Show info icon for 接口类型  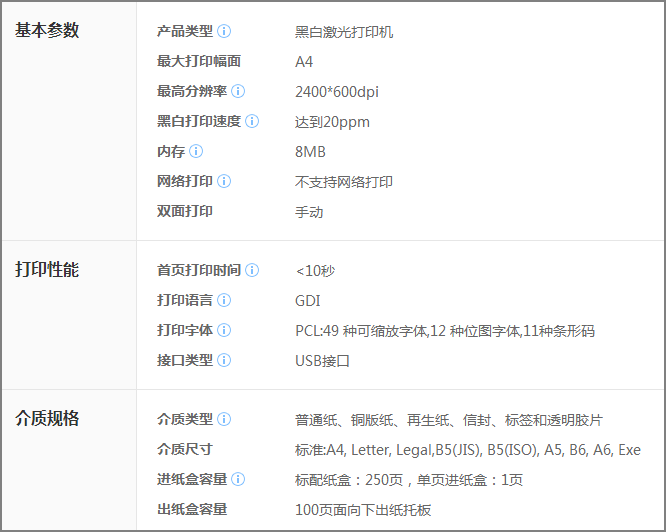pyautogui.click(x=224, y=360)
